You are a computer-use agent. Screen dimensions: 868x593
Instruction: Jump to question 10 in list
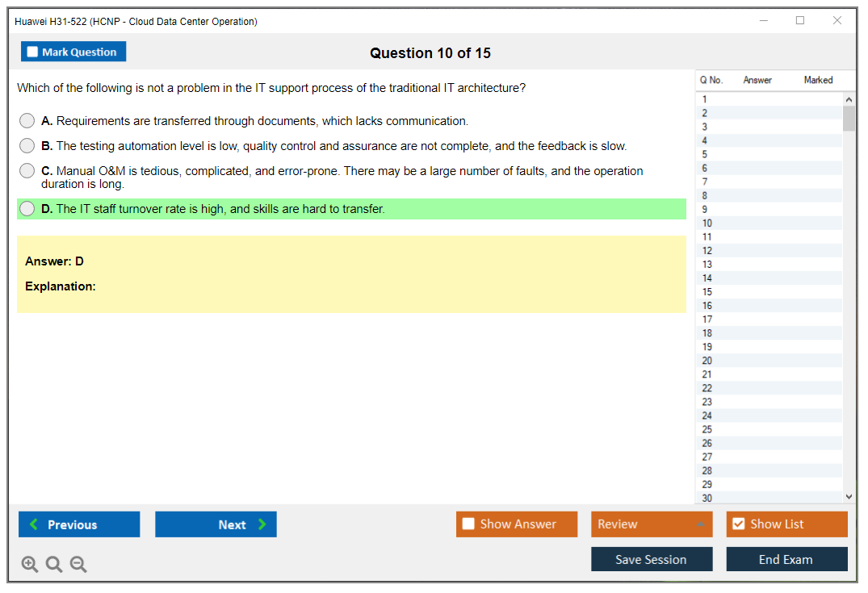click(707, 223)
